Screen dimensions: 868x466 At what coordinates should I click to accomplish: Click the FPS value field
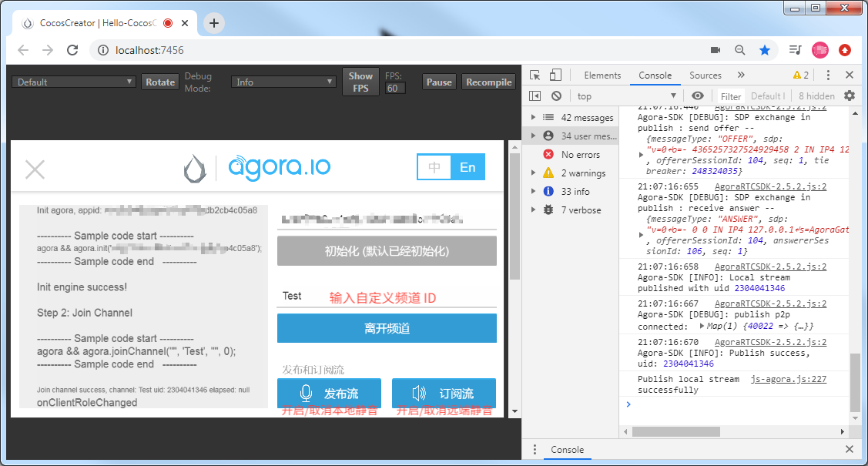(x=395, y=89)
